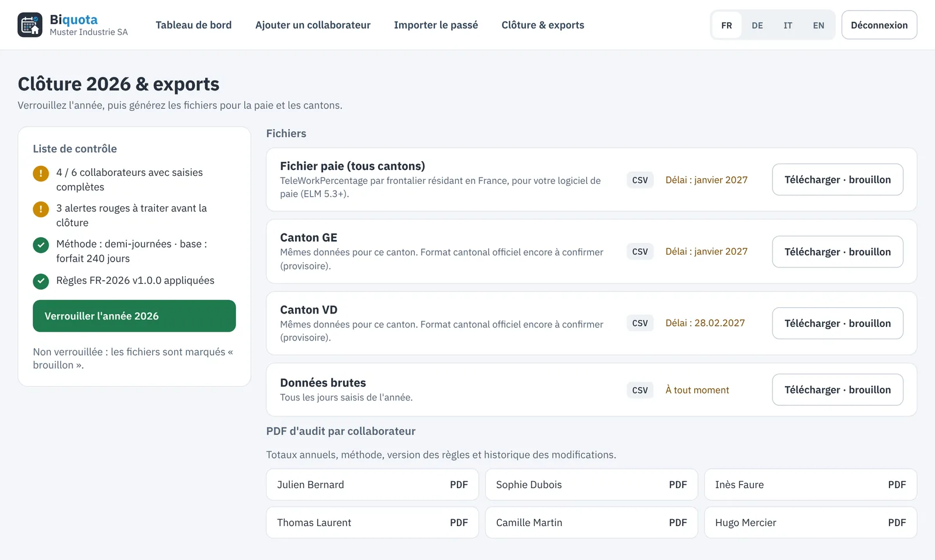Click the Biquota calendar logo icon
The image size is (935, 560).
coord(30,25)
